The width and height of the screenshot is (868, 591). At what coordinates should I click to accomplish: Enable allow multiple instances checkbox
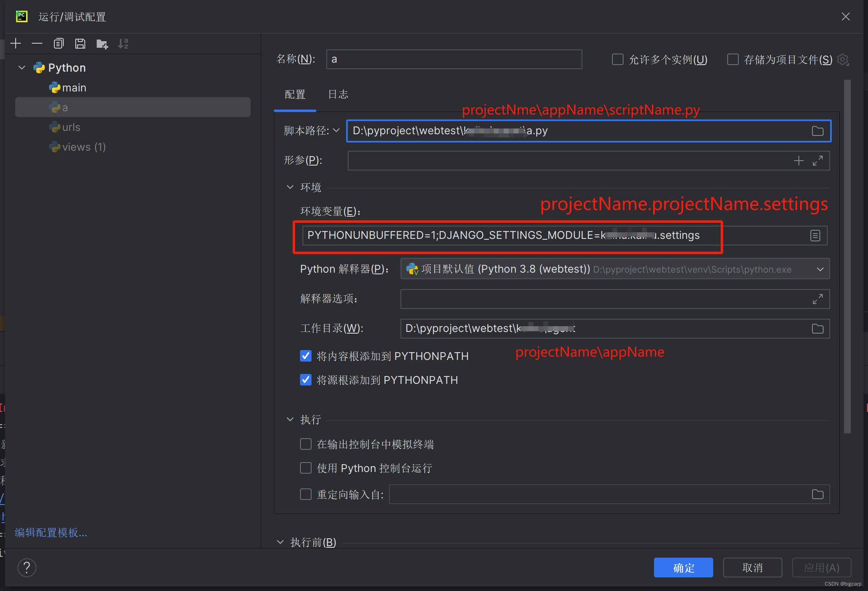pos(617,59)
